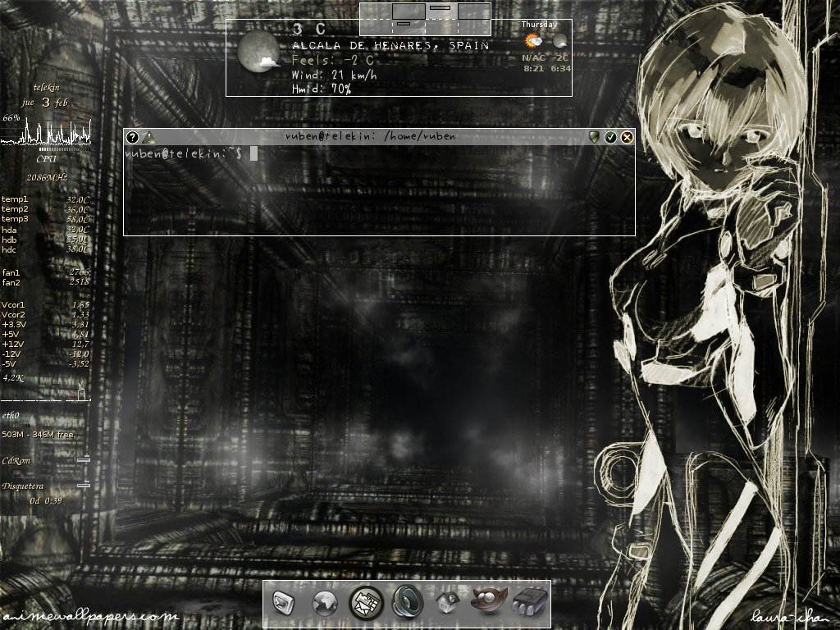Click the 6:34 sunset time
This screenshot has height=630, width=840.
click(560, 69)
